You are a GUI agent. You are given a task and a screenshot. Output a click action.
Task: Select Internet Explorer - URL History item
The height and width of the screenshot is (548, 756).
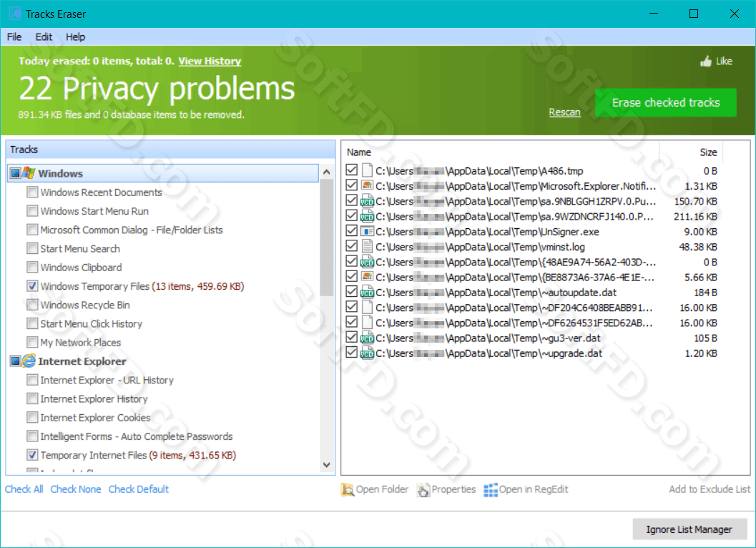click(x=107, y=380)
